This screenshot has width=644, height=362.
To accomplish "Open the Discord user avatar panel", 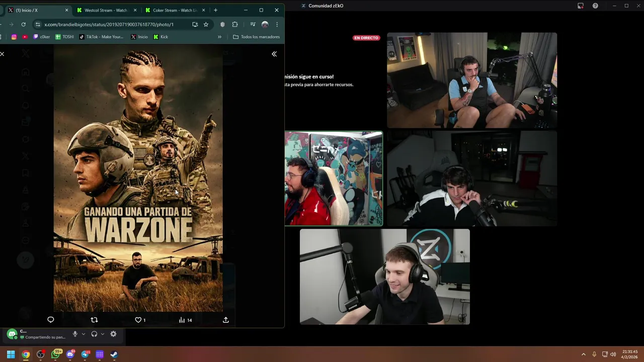I will coord(12,334).
